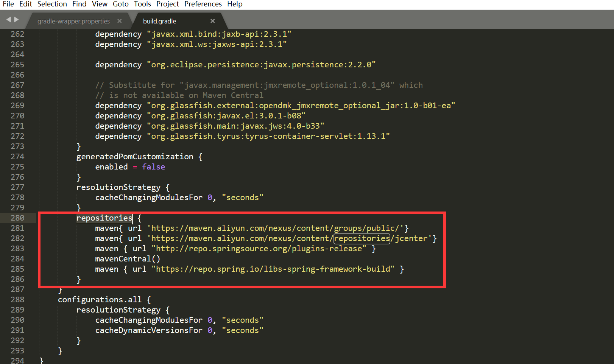Click cacheDynamicVersionsFor on line 291

pyautogui.click(x=149, y=330)
